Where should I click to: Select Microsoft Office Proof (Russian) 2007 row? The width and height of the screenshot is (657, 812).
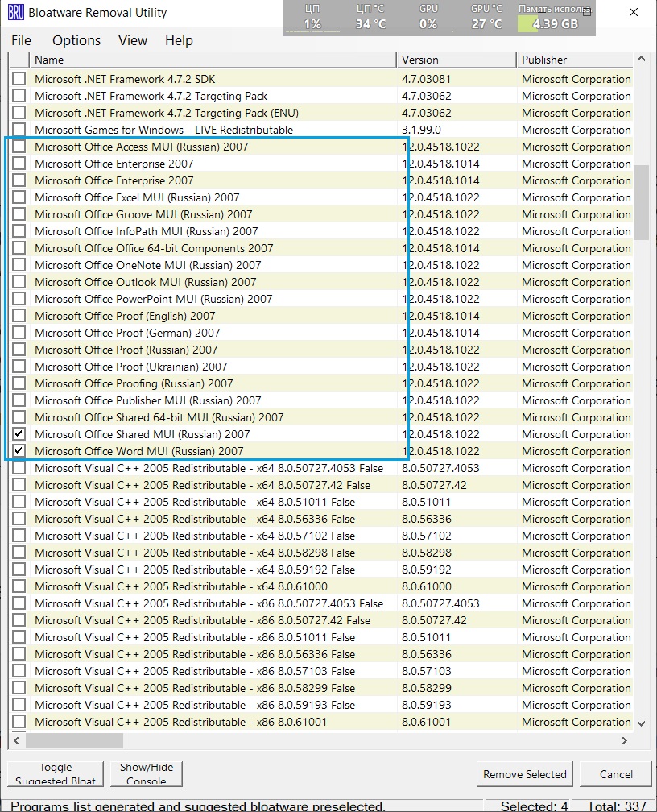coord(320,350)
